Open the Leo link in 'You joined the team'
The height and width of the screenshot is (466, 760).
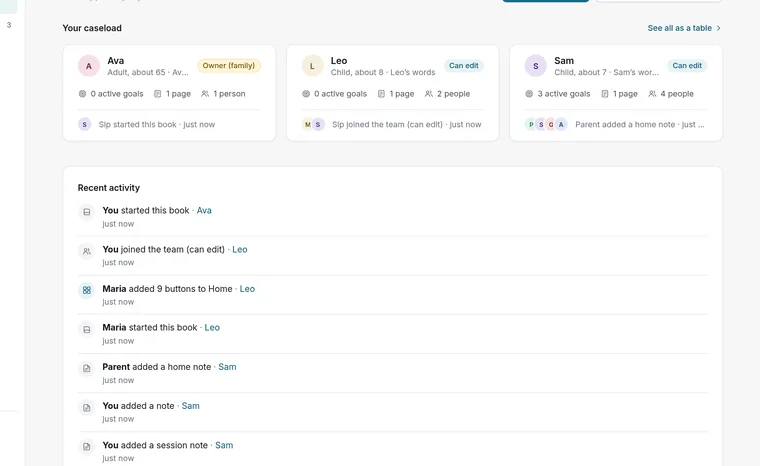240,249
